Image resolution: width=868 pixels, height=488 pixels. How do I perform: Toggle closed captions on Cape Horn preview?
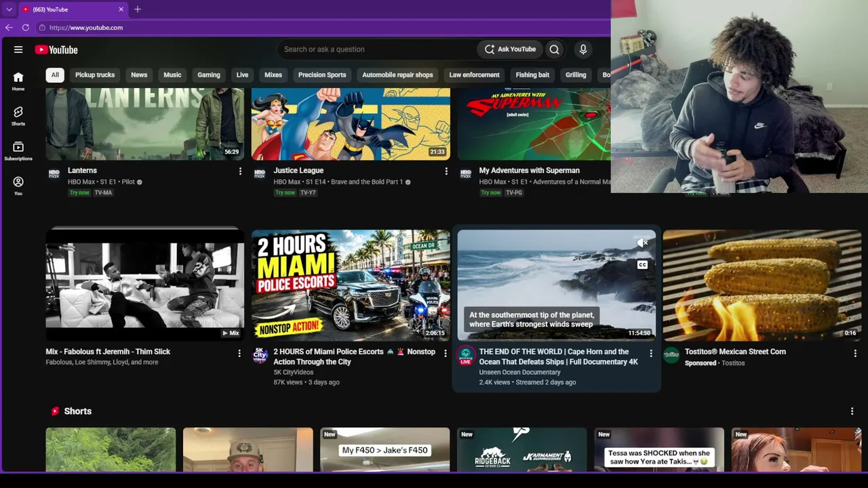[x=642, y=264]
